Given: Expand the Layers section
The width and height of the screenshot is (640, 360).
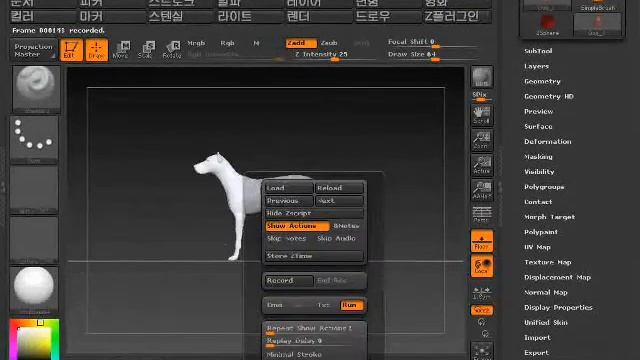Looking at the screenshot, I should click(x=536, y=66).
